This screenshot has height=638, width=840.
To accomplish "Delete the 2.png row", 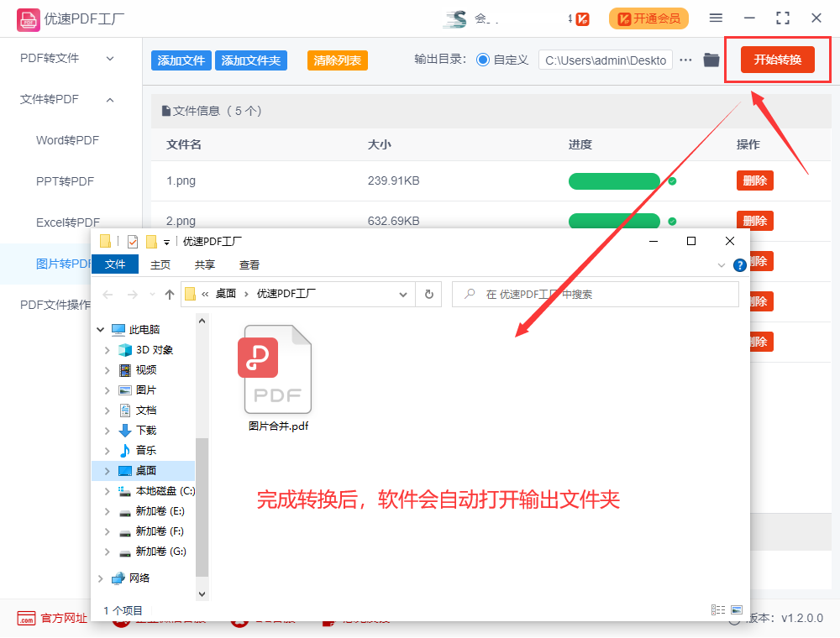I will click(755, 221).
